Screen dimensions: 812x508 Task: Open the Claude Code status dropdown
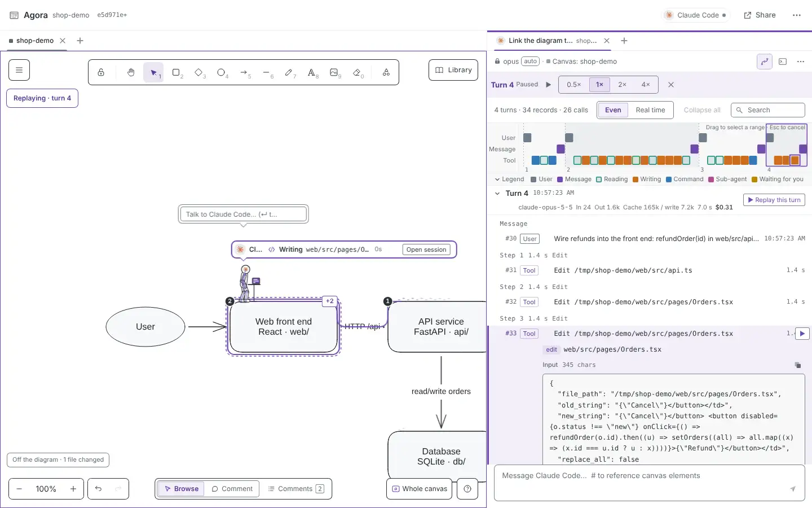696,15
